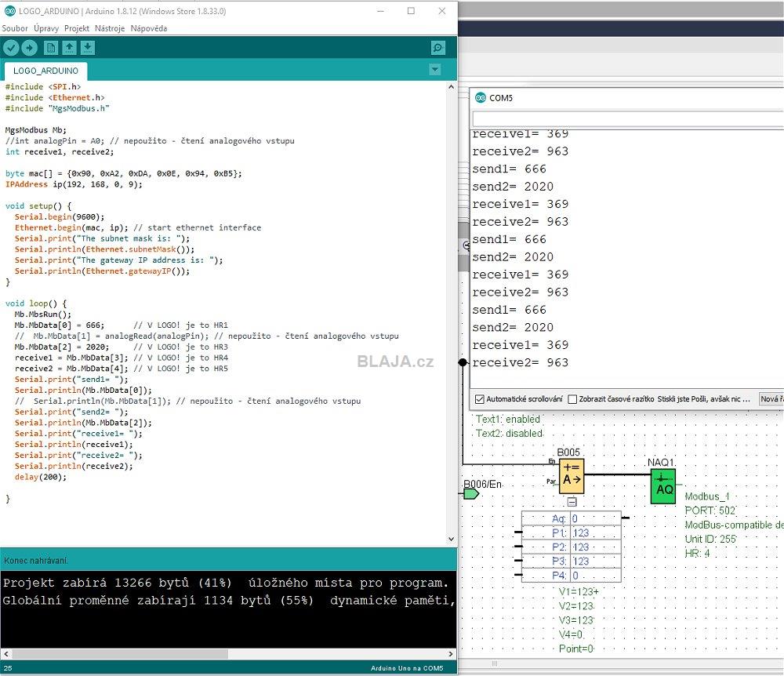Viewport: 784px width, 676px height.
Task: Click the console horizontal scrollbar thumb
Action: coord(120,654)
